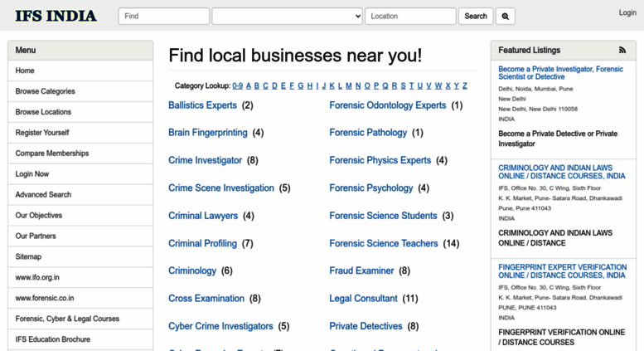644x351 pixels.
Task: Open the category dropdown in search bar
Action: coord(287,16)
